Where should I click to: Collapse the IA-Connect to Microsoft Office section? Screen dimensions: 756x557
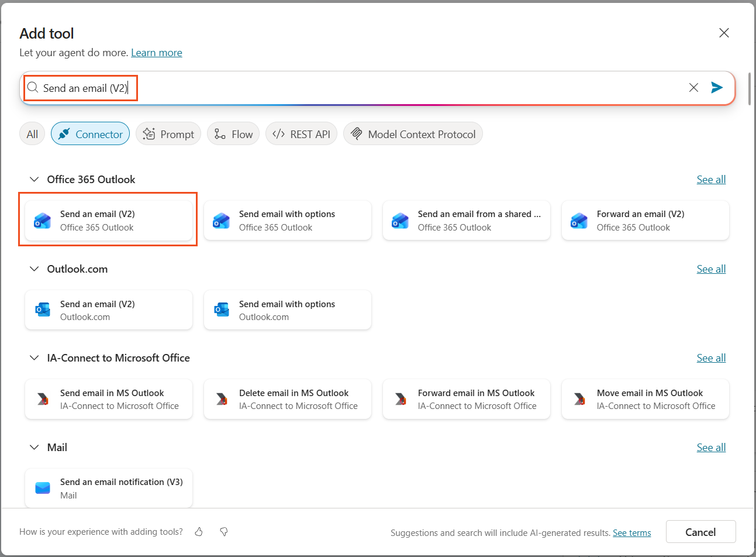[x=33, y=357]
